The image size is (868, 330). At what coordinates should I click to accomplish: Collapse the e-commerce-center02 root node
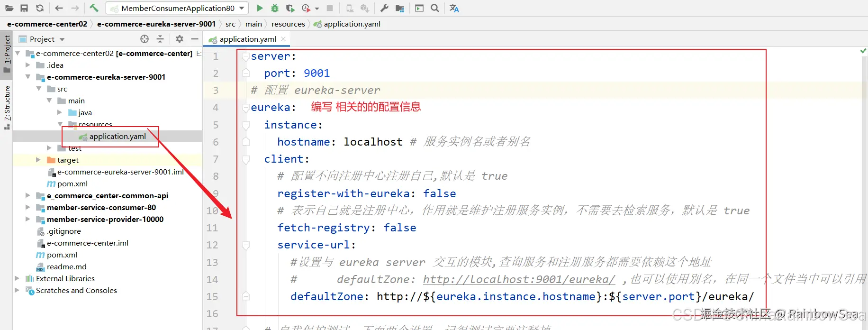click(18, 53)
